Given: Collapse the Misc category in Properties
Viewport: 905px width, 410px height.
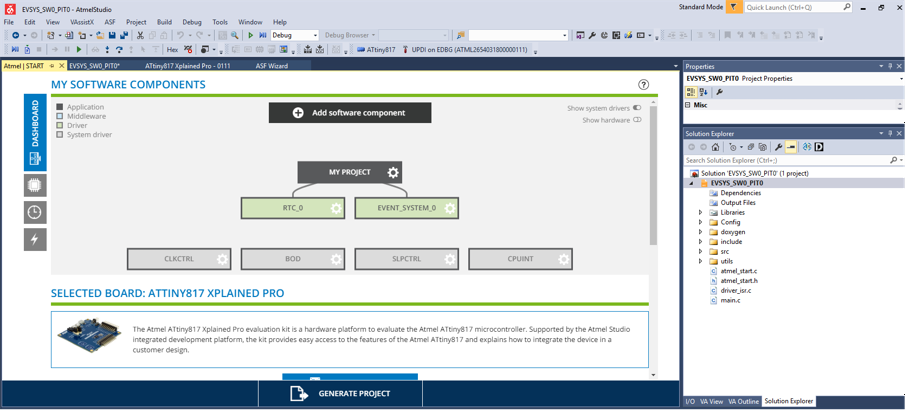Looking at the screenshot, I should (688, 105).
